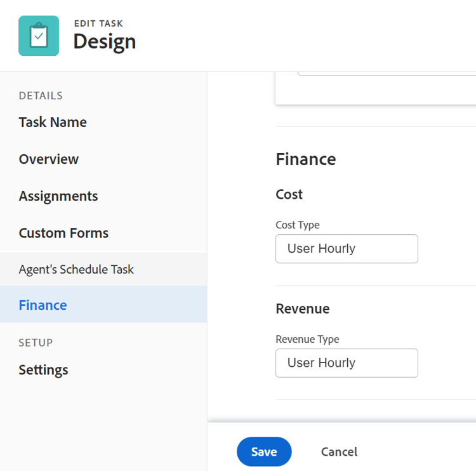Image resolution: width=476 pixels, height=471 pixels.
Task: Open the Task Name section
Action: 53,123
